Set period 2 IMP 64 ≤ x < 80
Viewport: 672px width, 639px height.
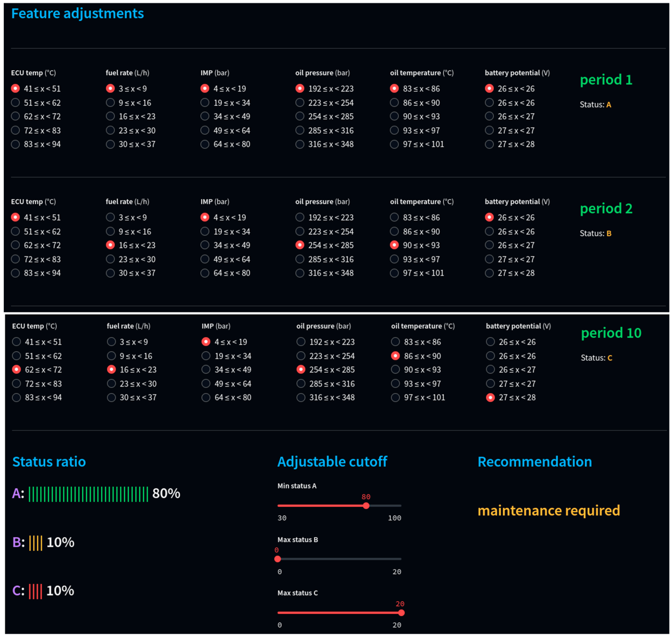tap(205, 273)
